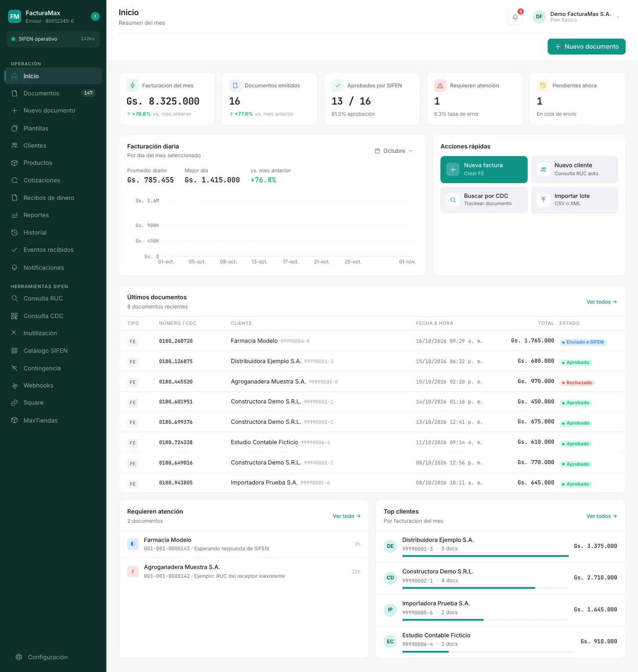Open the Farmacia Modelo attention item
638x672 pixels.
click(244, 544)
